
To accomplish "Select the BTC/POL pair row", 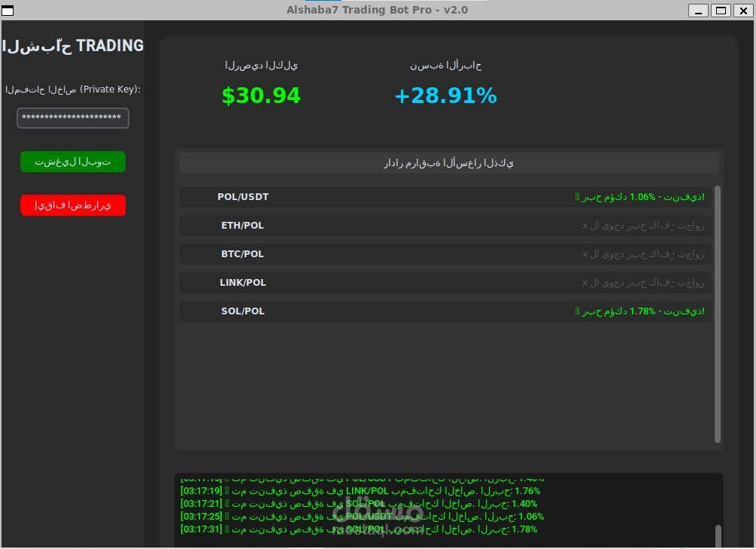I will 445,254.
